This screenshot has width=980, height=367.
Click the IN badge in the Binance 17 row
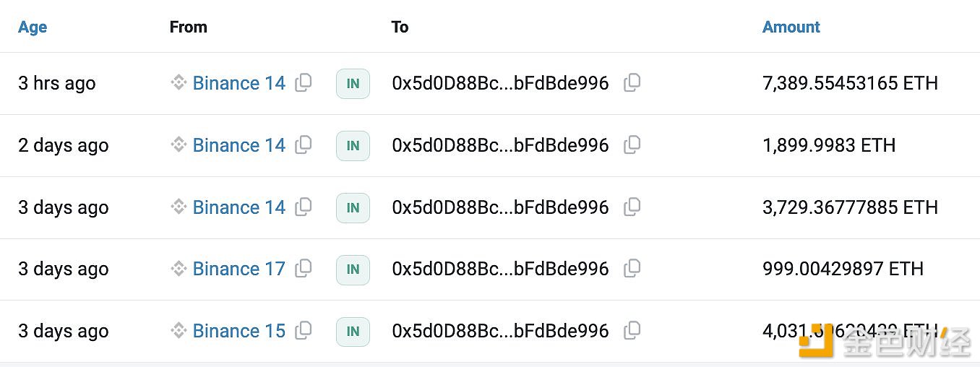[x=353, y=269]
